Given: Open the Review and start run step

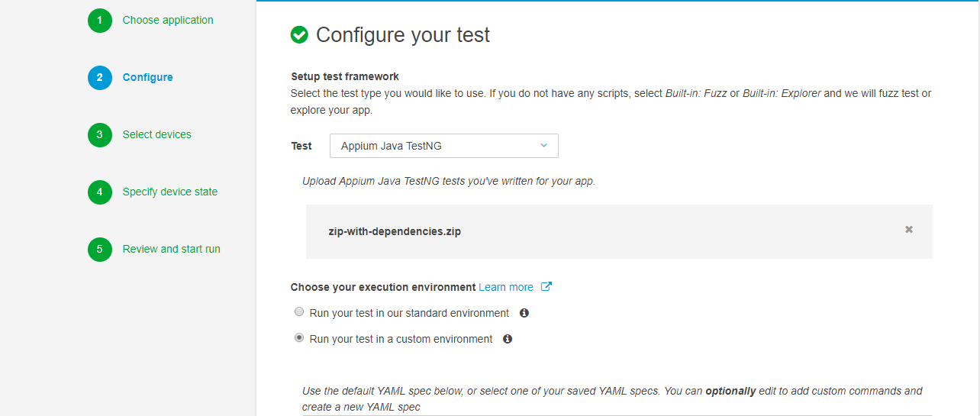Looking at the screenshot, I should 171,250.
